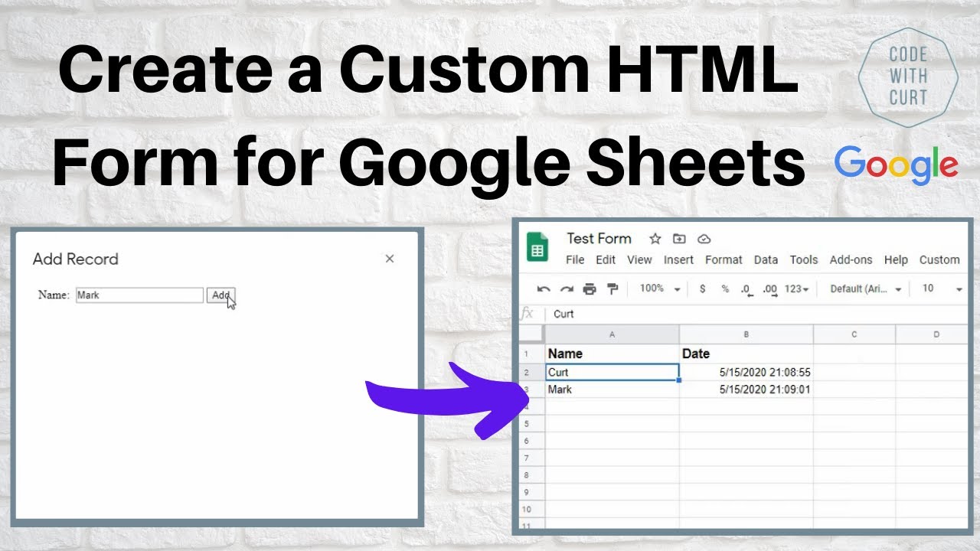Click the Add button in form
This screenshot has height=551, width=980.
click(x=220, y=295)
